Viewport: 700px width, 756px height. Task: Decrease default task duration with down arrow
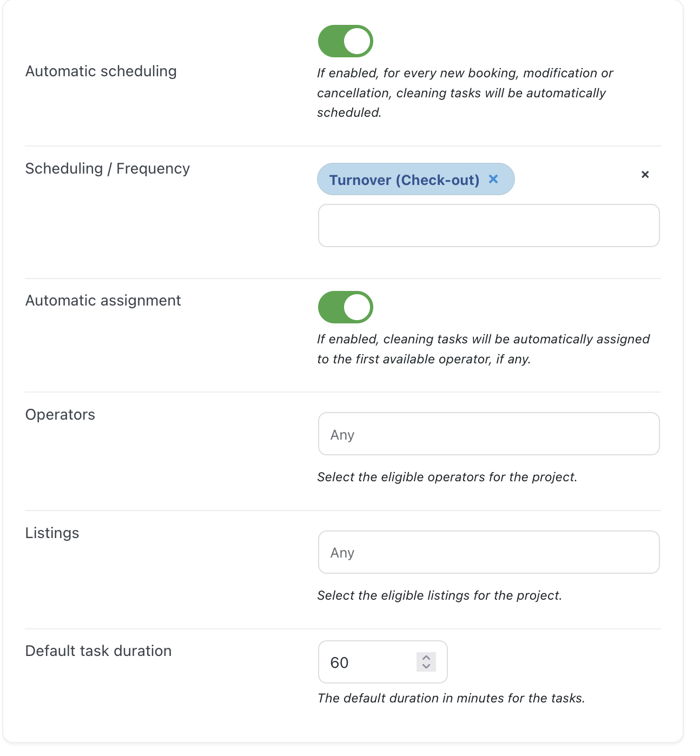tap(426, 667)
